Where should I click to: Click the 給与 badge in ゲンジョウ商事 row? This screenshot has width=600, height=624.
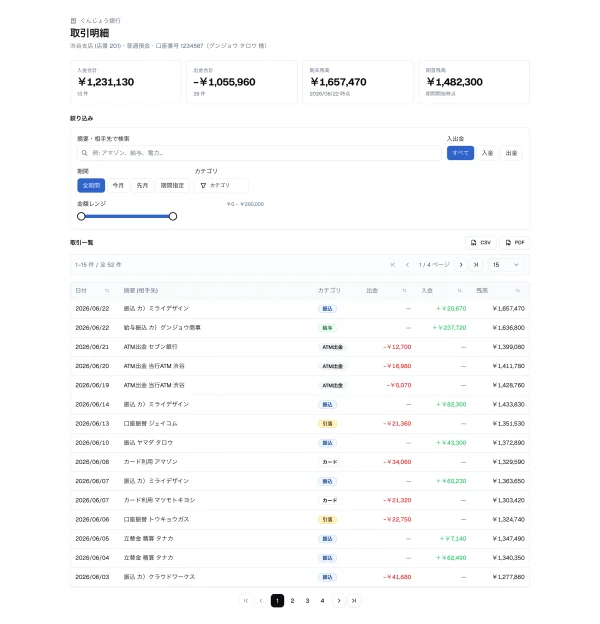coord(327,328)
